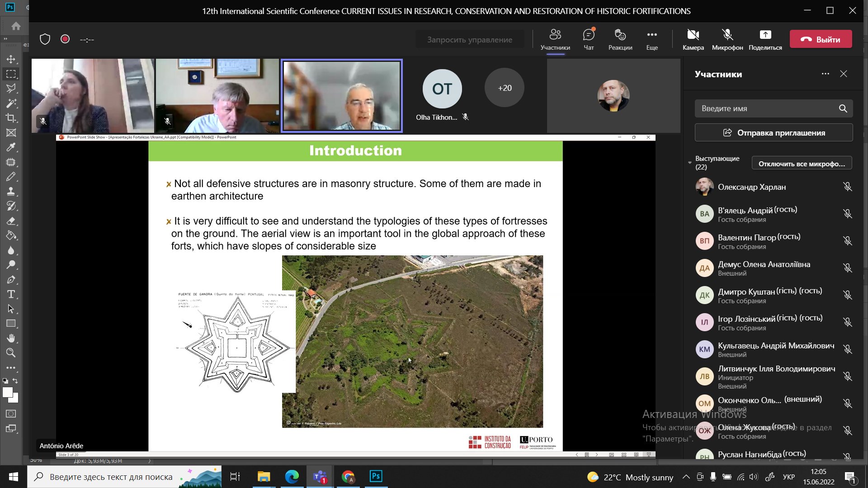Collapse the Выступающие (22) participant group
The image size is (868, 488).
(689, 163)
